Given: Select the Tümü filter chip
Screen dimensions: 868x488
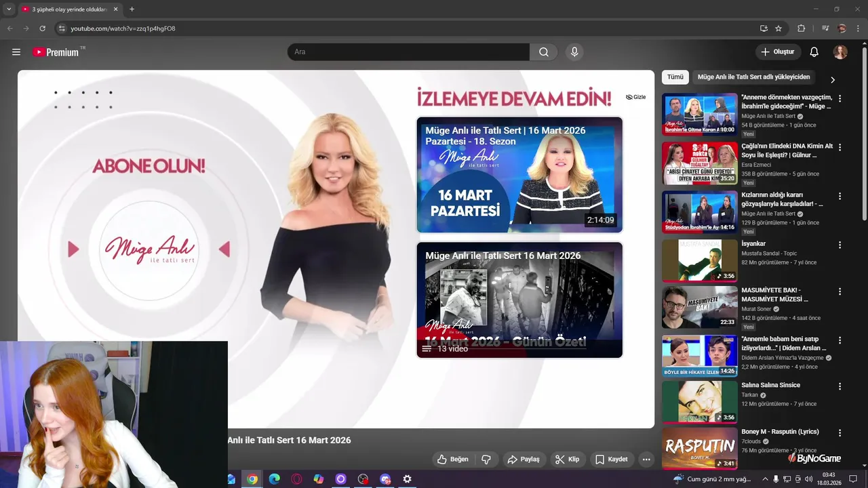Looking at the screenshot, I should pos(675,77).
